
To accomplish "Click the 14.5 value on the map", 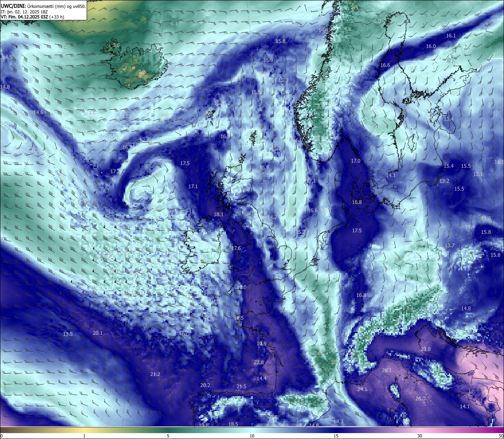I will pos(7,57).
